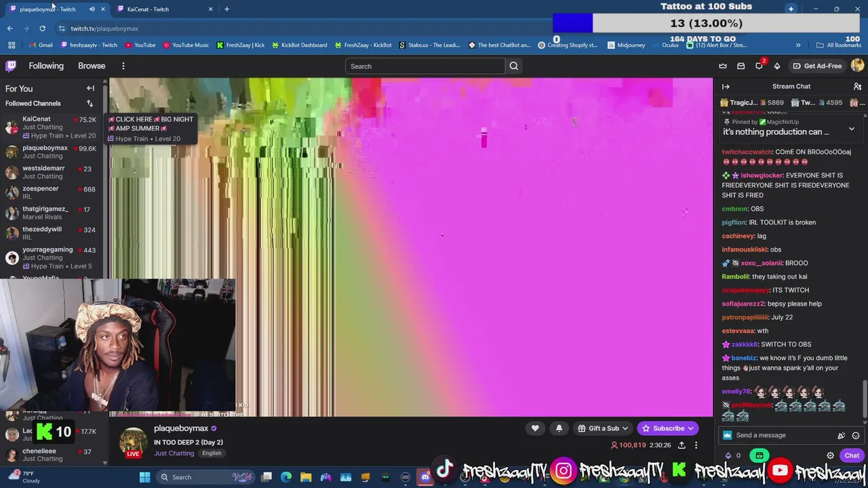The width and height of the screenshot is (868, 488).
Task: Sort Followed Channels list
Action: tap(90, 103)
